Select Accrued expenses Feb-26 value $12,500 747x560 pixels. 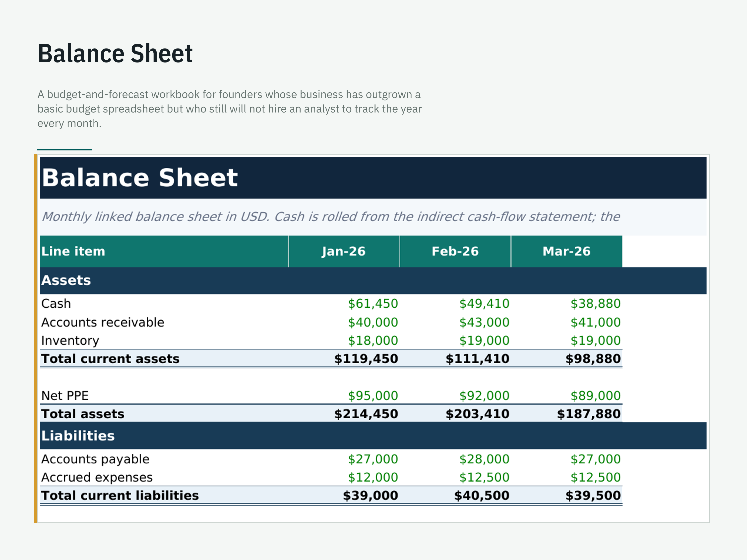point(484,477)
